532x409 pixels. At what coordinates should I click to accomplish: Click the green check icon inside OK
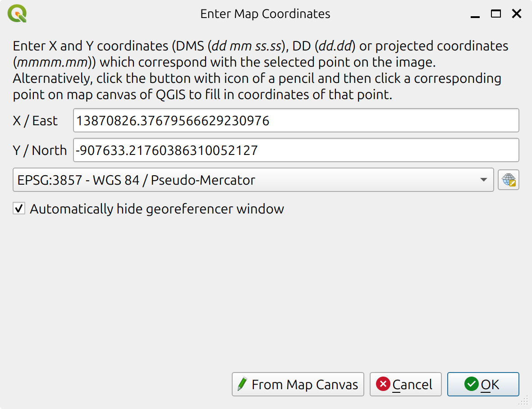coord(472,384)
